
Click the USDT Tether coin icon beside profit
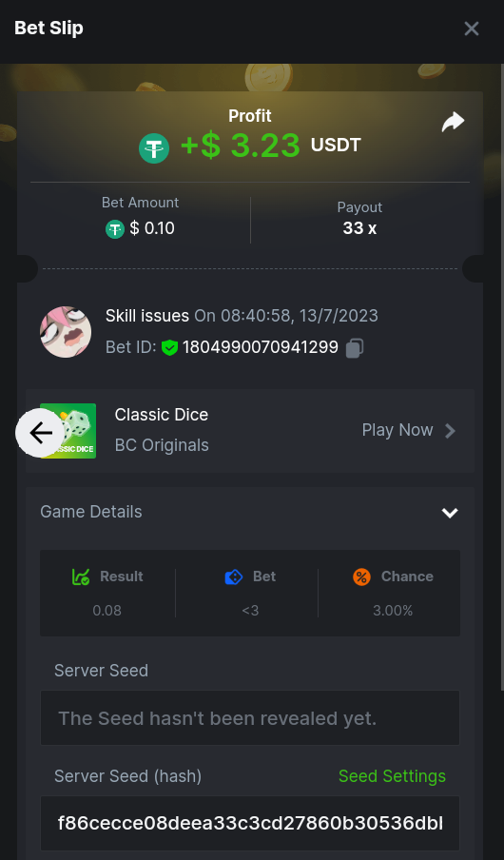(153, 148)
